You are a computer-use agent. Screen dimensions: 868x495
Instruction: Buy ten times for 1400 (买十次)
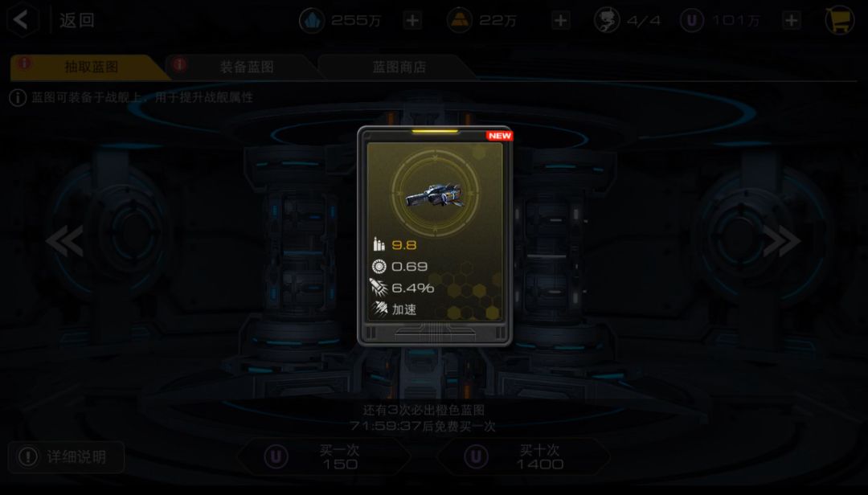click(524, 456)
